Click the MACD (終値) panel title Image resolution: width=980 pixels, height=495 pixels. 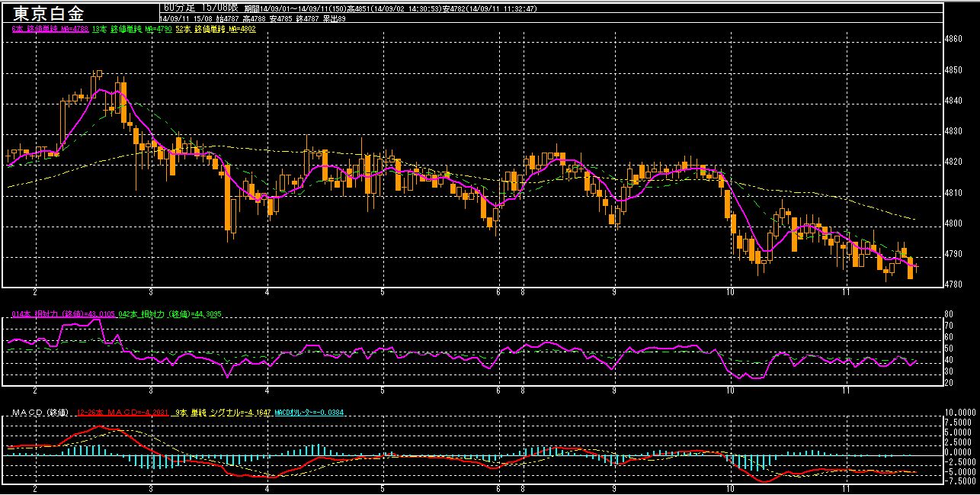(40, 413)
